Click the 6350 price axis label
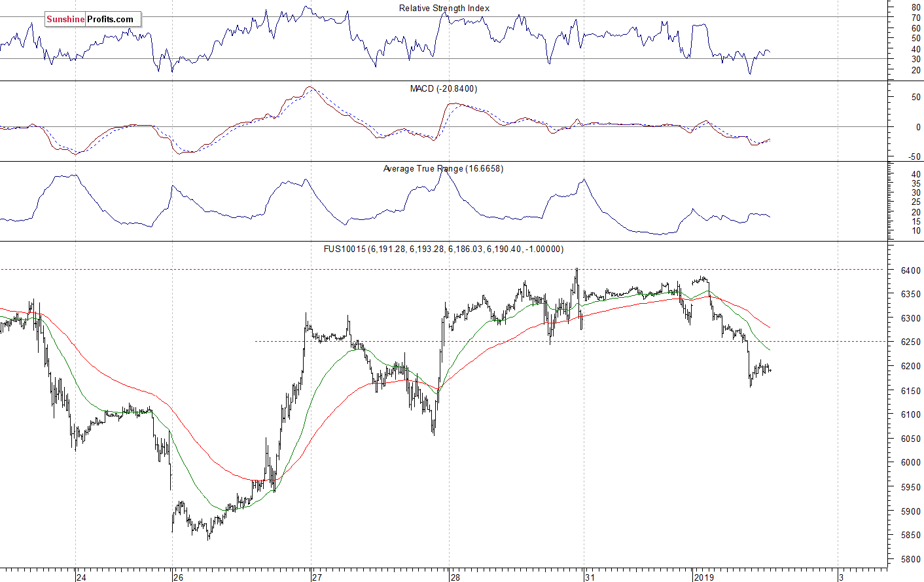The height and width of the screenshot is (582, 924). click(x=911, y=295)
